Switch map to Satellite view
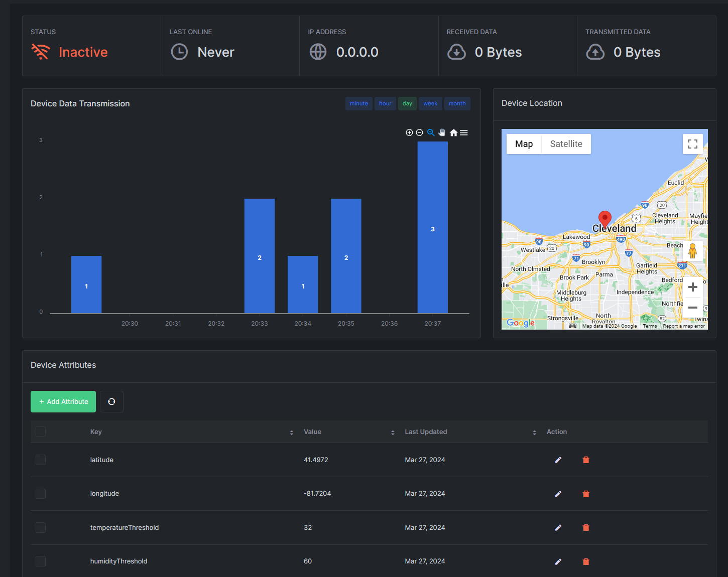The height and width of the screenshot is (577, 728). point(566,144)
